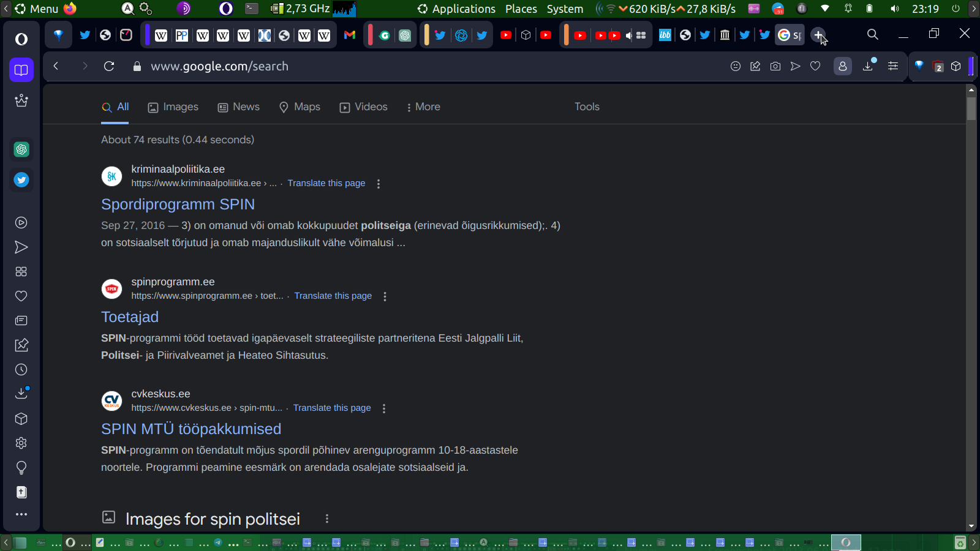Open the Twitter panel in the sidebar
Image resolution: width=980 pixels, height=551 pixels.
(21, 180)
